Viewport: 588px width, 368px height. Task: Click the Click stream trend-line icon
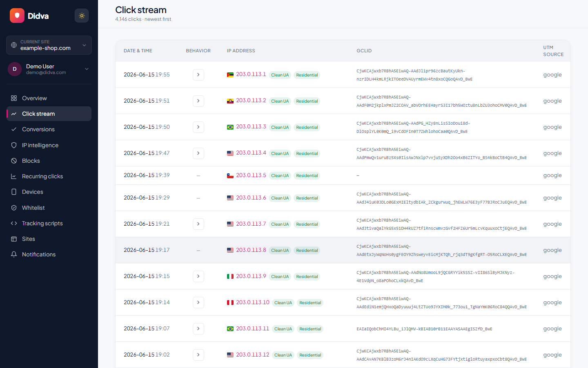[x=14, y=114]
